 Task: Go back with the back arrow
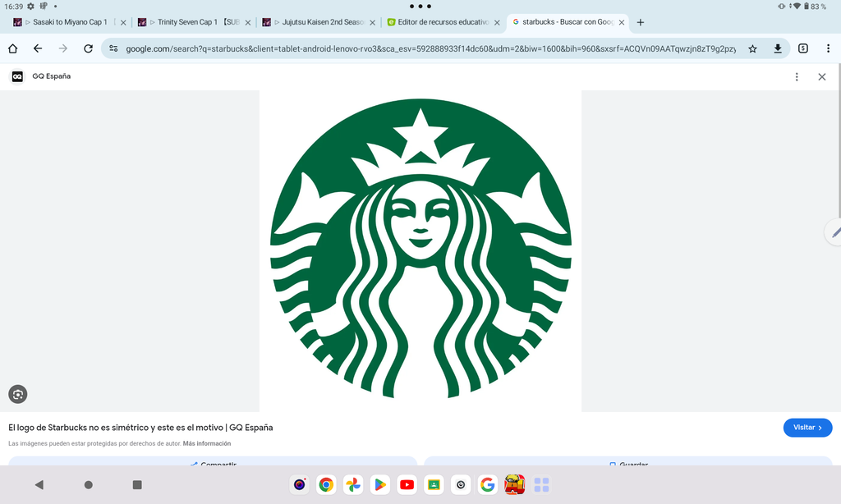pyautogui.click(x=38, y=48)
